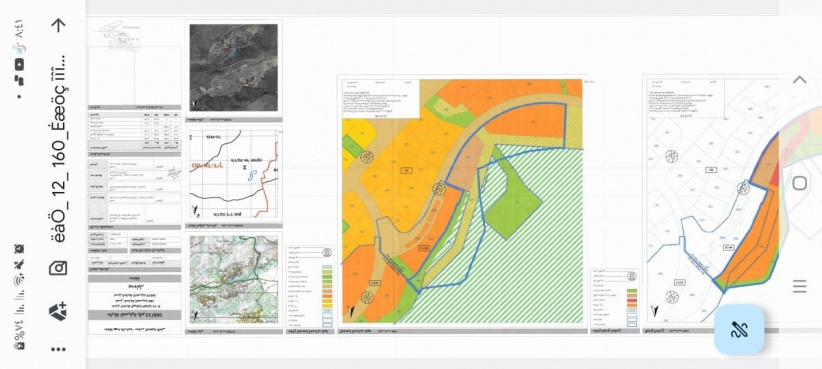Tap the Android home square button
822x369 pixels.
click(799, 183)
